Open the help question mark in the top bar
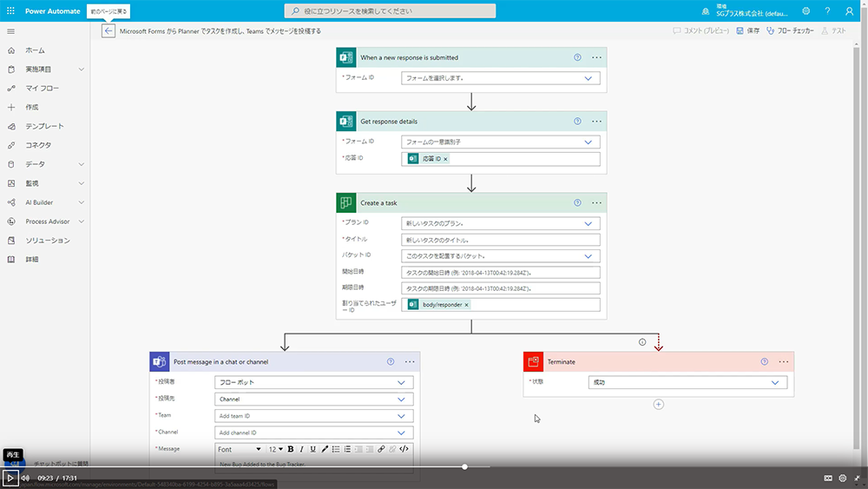Viewport: 868px width, 489px height. pos(827,11)
